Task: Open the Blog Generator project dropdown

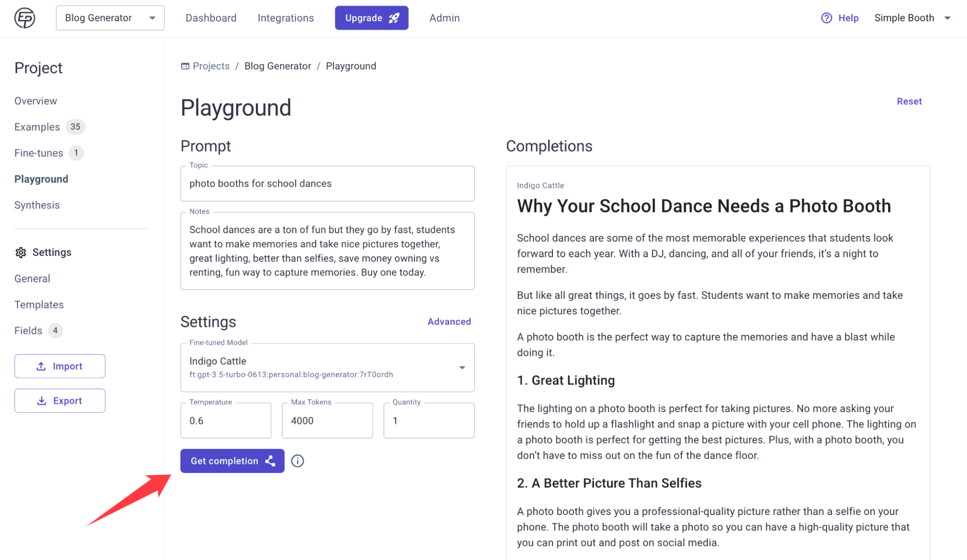Action: 110,18
